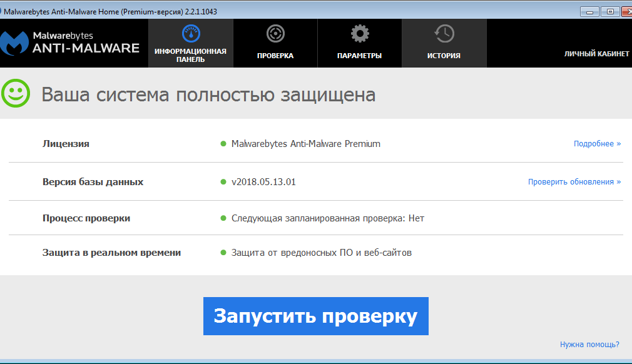
Task: Click the Лицензия row label
Action: pos(66,144)
